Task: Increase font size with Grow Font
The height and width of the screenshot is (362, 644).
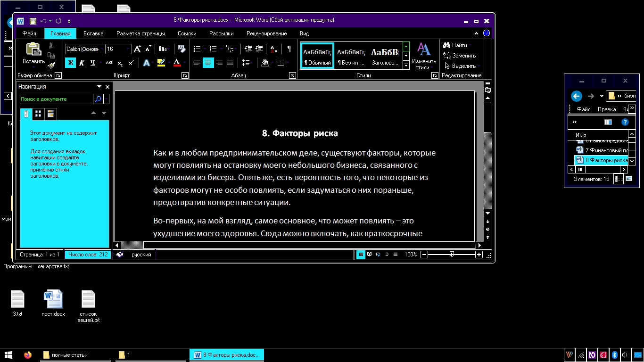Action: point(137,49)
